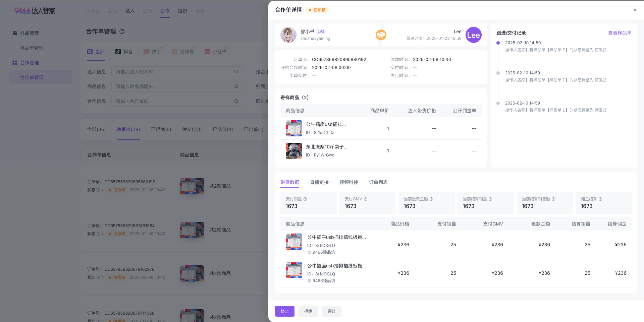This screenshot has height=322, width=644.
Task: Click the 合作管理 sidebar section icon
Action: click(x=15, y=63)
